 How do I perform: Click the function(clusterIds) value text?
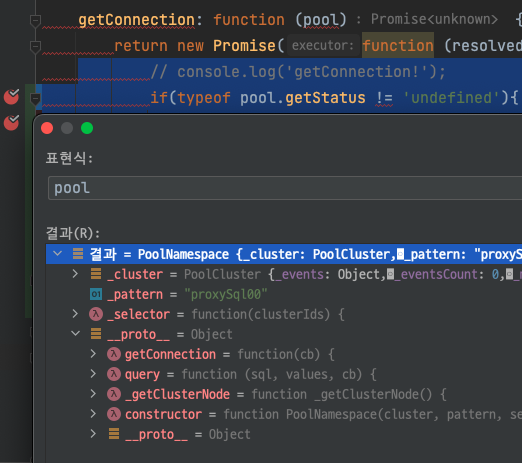point(261,314)
